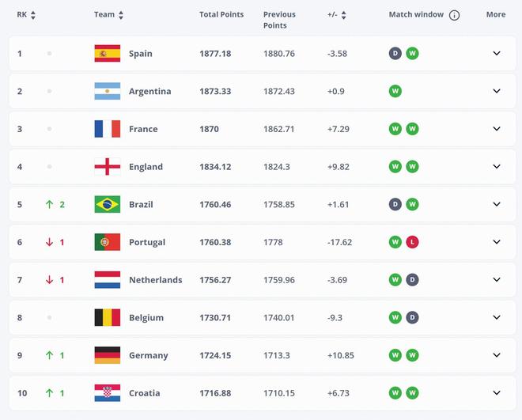Expand the Spain row details
This screenshot has height=420, width=522.
click(x=497, y=54)
